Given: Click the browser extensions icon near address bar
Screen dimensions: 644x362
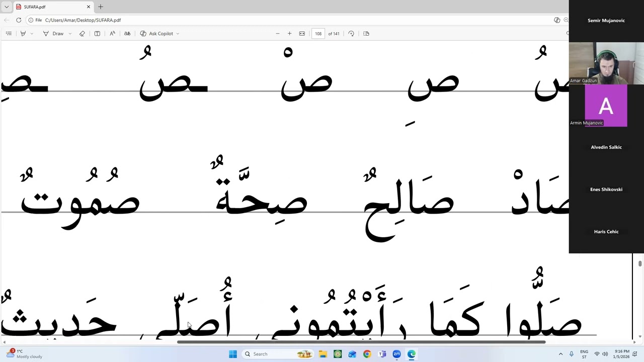Looking at the screenshot, I should [557, 20].
